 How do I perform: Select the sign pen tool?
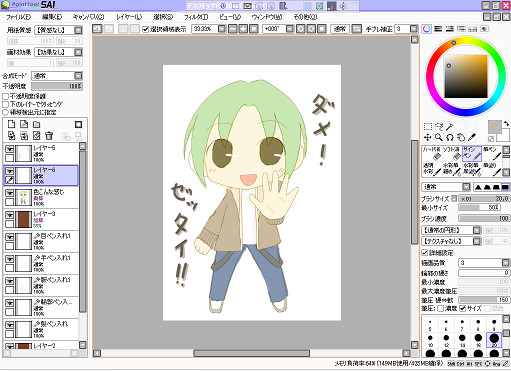click(x=472, y=154)
